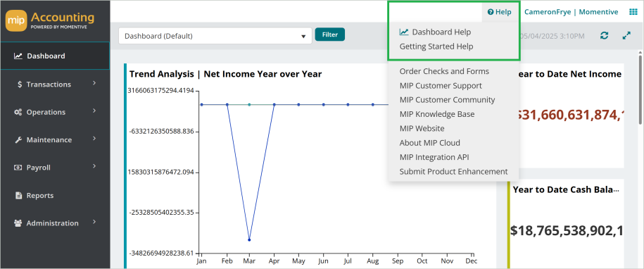644x269 pixels.
Task: Open the Dashboard (Default) dropdown
Action: pyautogui.click(x=215, y=36)
